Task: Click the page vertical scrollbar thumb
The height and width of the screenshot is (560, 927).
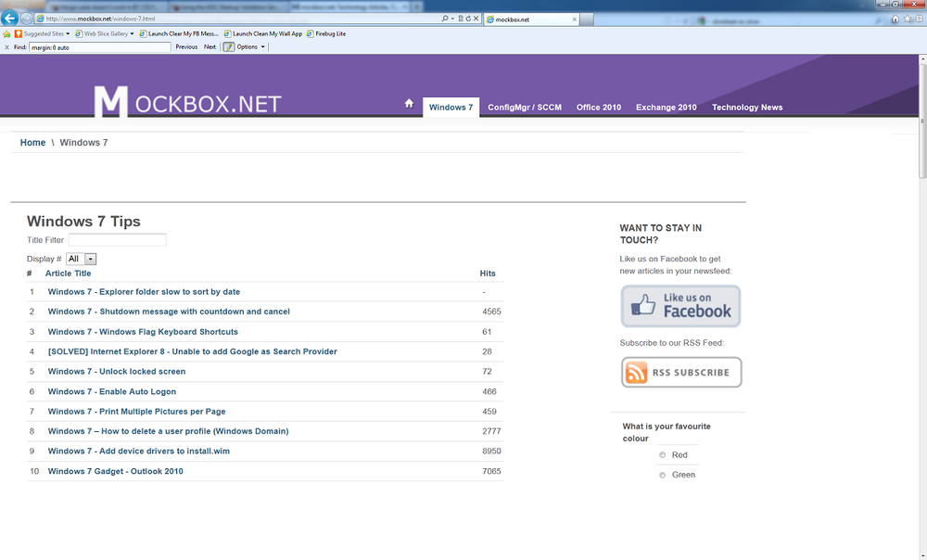Action: 922,120
